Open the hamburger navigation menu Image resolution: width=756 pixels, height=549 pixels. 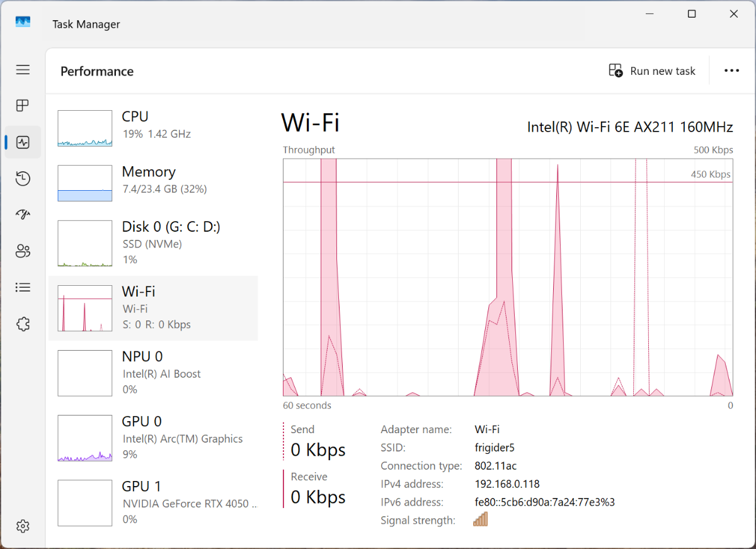click(23, 70)
